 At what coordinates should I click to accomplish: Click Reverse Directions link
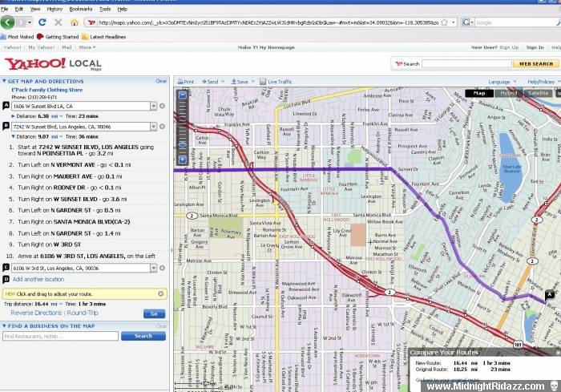[36, 313]
